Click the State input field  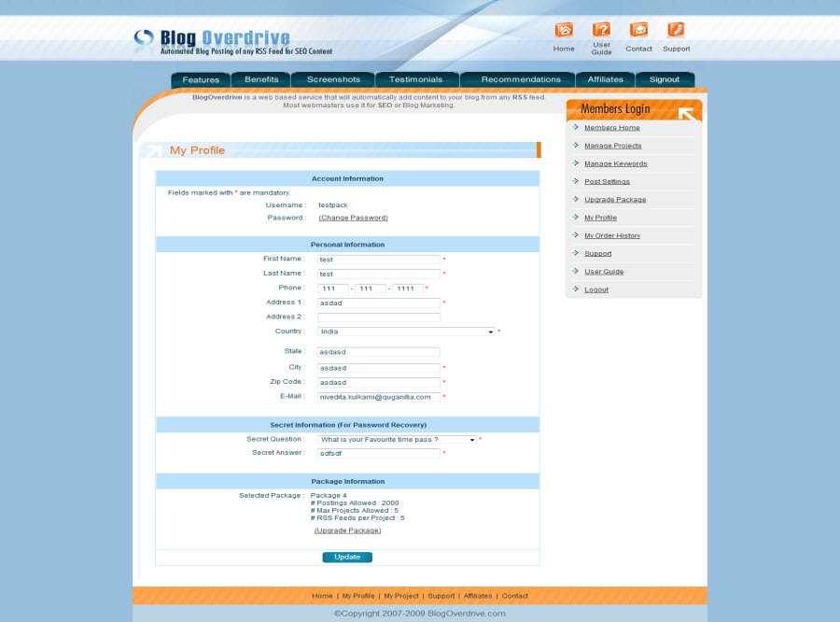(379, 352)
